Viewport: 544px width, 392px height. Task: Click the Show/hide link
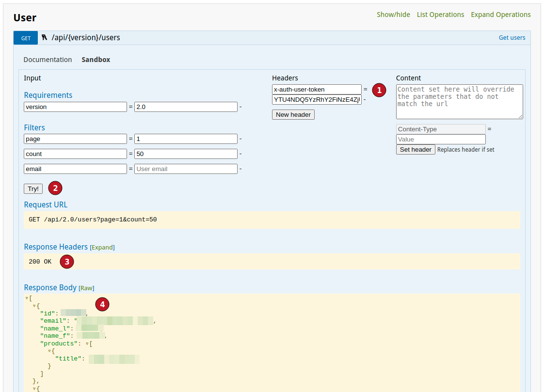[x=393, y=15]
